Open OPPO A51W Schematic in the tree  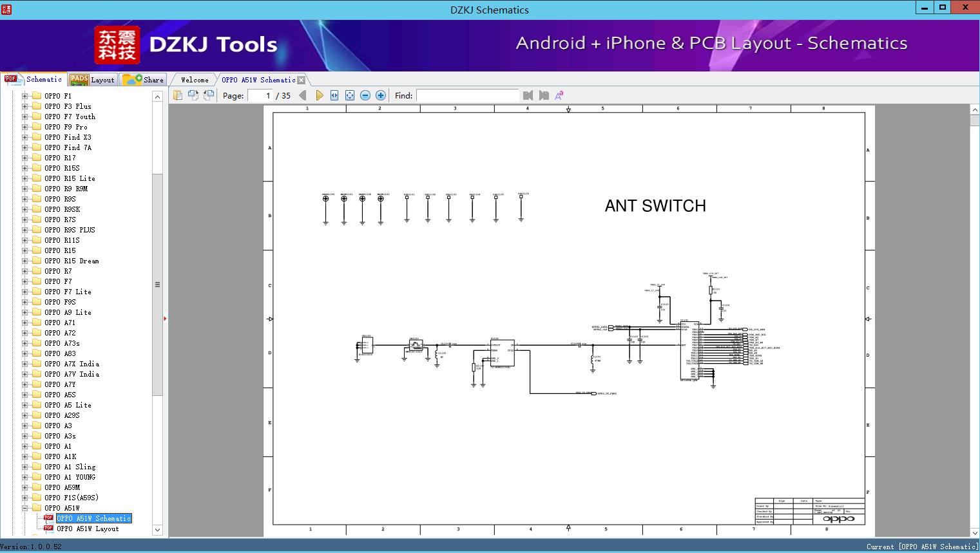tap(94, 518)
